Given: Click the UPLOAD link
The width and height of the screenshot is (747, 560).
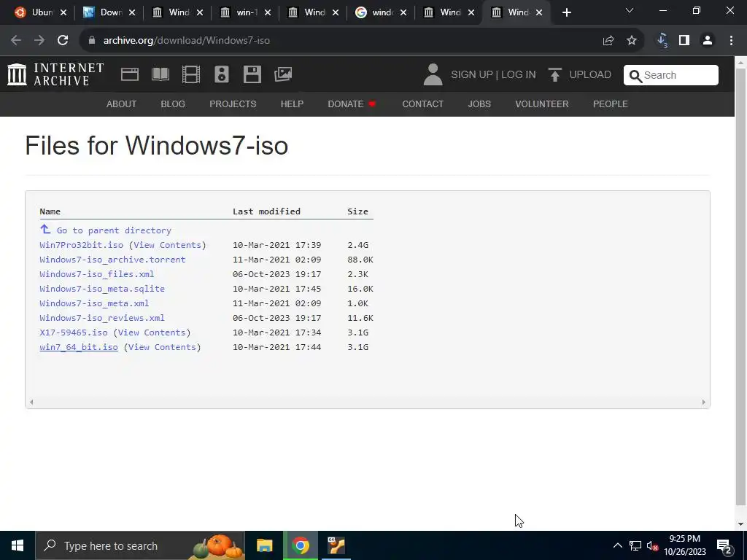Looking at the screenshot, I should [590, 75].
